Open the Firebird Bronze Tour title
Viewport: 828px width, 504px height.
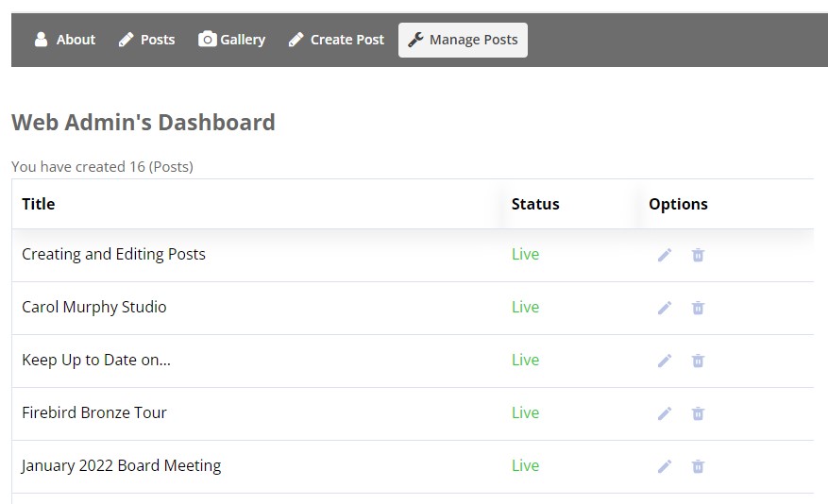pos(94,412)
